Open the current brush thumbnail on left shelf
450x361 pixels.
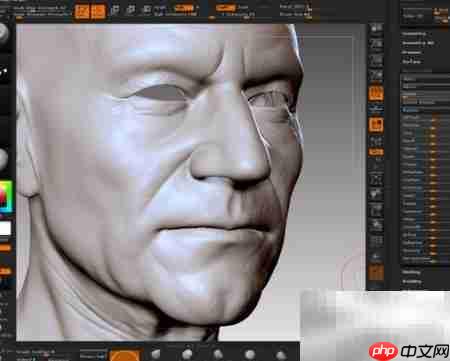4,34
